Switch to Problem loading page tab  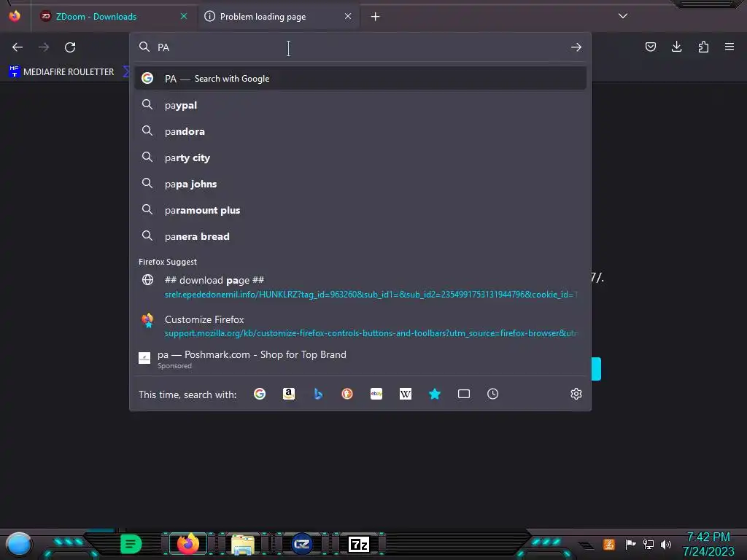coord(278,17)
